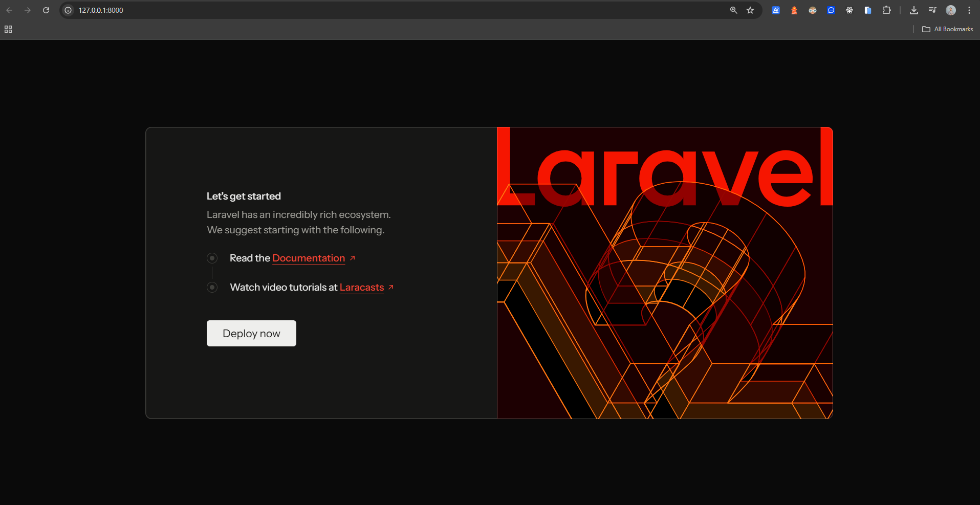Open the media controls icon
The height and width of the screenshot is (505, 980).
click(x=932, y=10)
